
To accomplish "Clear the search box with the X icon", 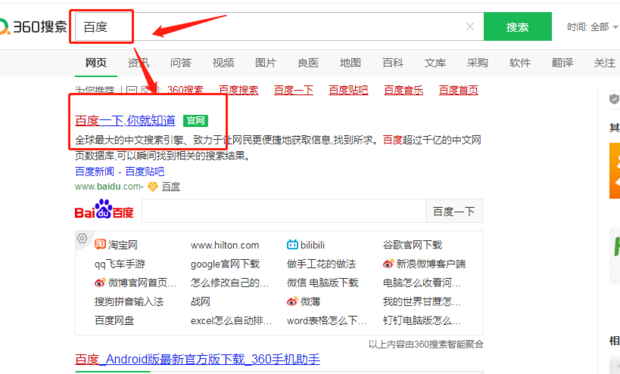I will point(470,26).
